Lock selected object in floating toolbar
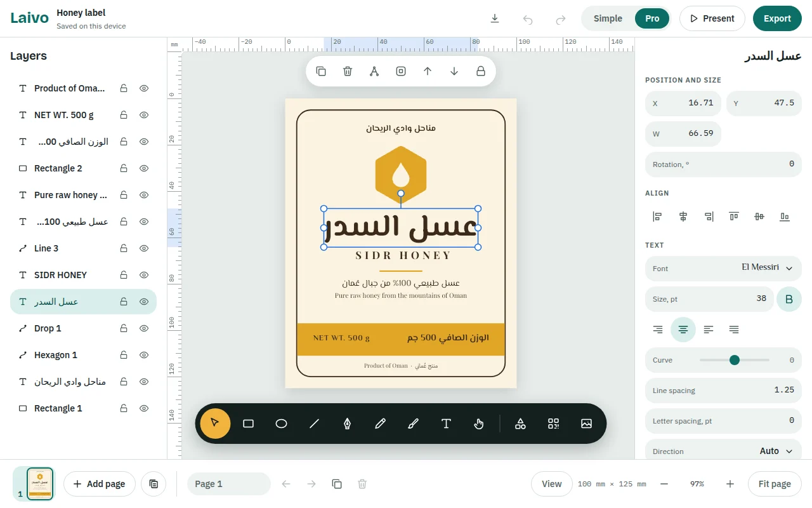Viewport: 812px width, 508px height. tap(481, 71)
